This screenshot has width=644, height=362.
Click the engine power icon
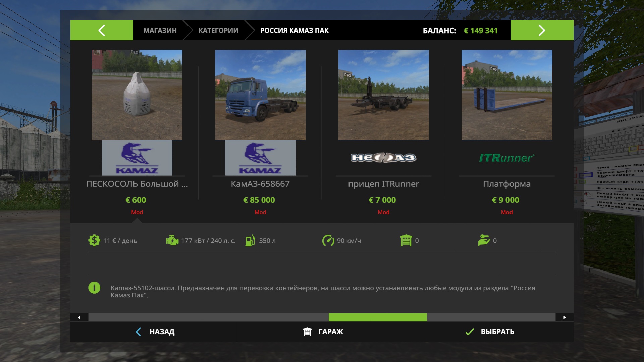(172, 241)
